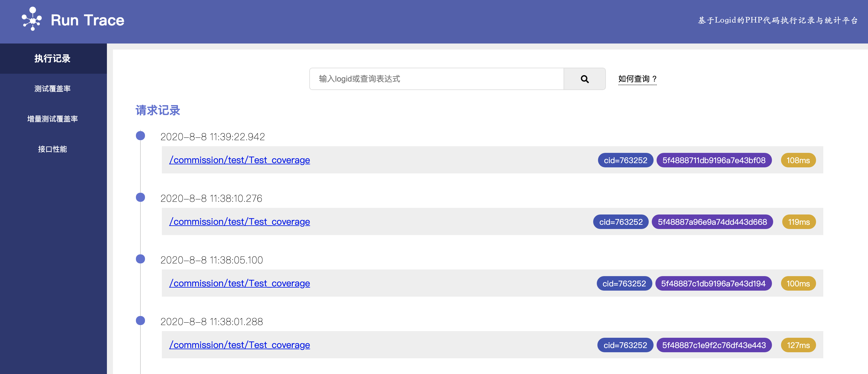The height and width of the screenshot is (374, 868).
Task: Click the timeline dot for 11:38:05.100
Action: pyautogui.click(x=140, y=259)
